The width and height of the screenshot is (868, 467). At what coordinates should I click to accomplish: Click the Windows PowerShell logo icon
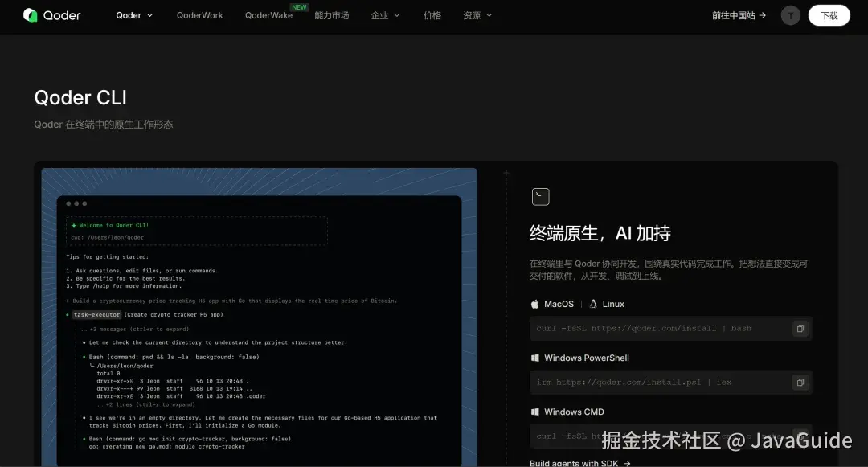point(534,358)
